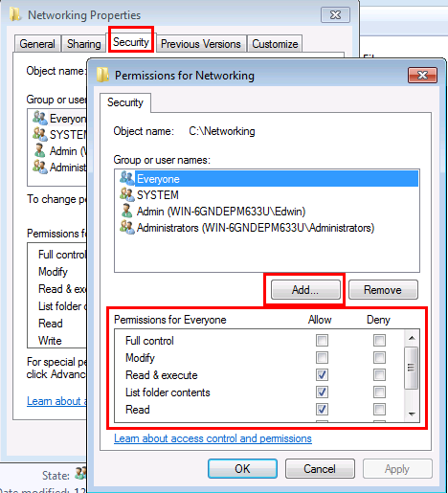This screenshot has width=448, height=493.
Task: Close the Networking Properties window
Action: point(335,14)
